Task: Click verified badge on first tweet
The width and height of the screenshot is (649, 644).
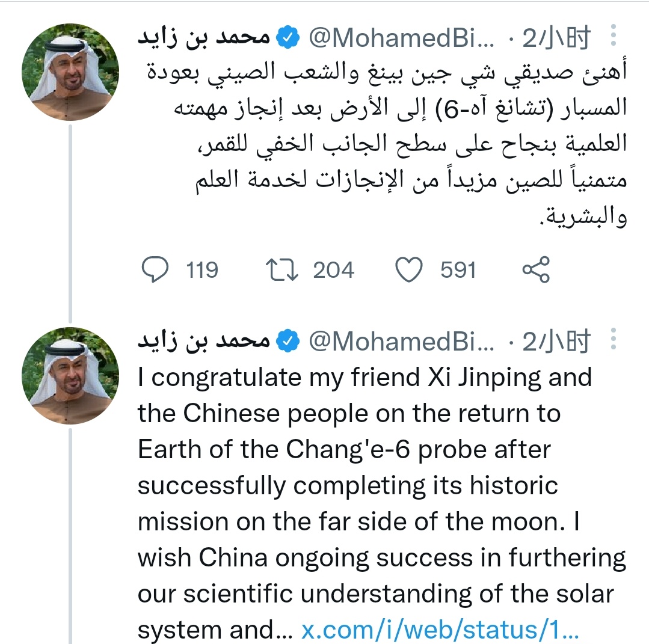Action: point(288,37)
